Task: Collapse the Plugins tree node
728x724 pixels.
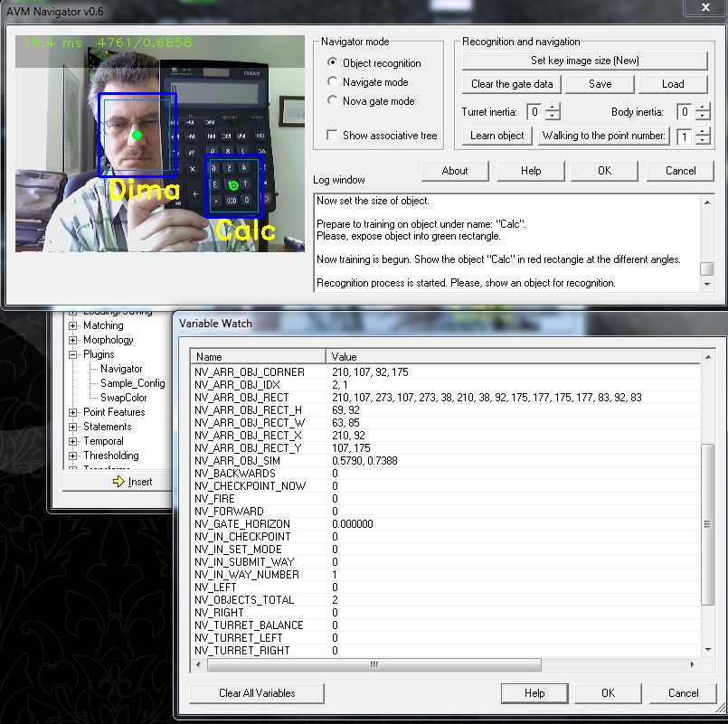Action: [x=73, y=354]
